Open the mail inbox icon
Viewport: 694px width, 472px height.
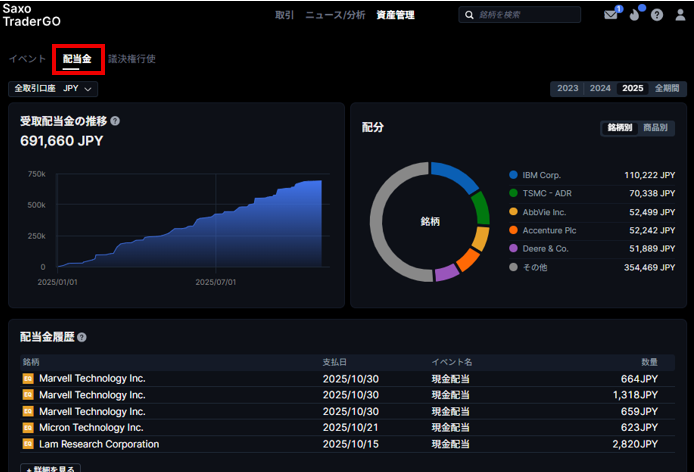point(611,15)
